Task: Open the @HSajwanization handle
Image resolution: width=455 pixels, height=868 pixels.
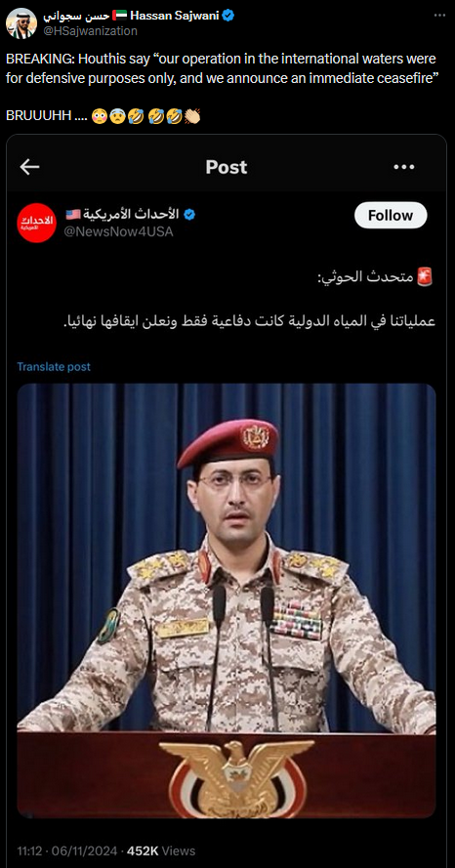Action: tap(90, 31)
